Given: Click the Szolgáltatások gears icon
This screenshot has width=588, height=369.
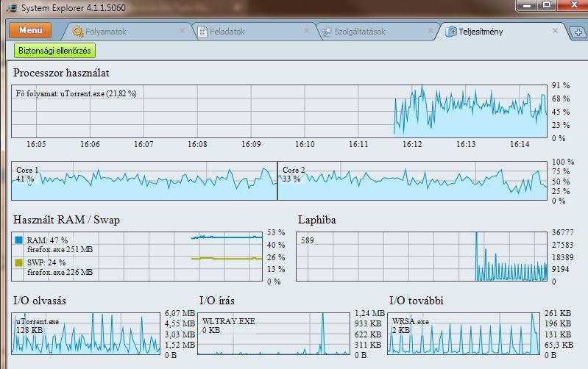Looking at the screenshot, I should 326,32.
